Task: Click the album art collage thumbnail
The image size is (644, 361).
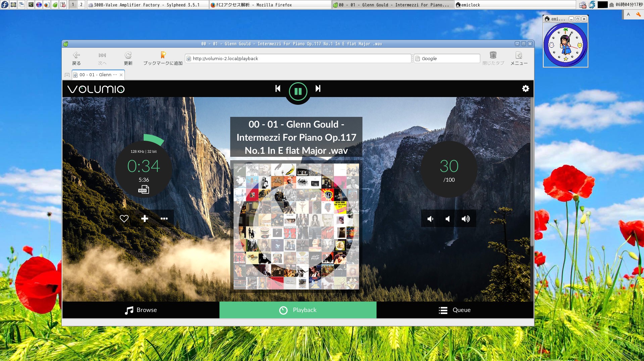Action: (x=296, y=226)
